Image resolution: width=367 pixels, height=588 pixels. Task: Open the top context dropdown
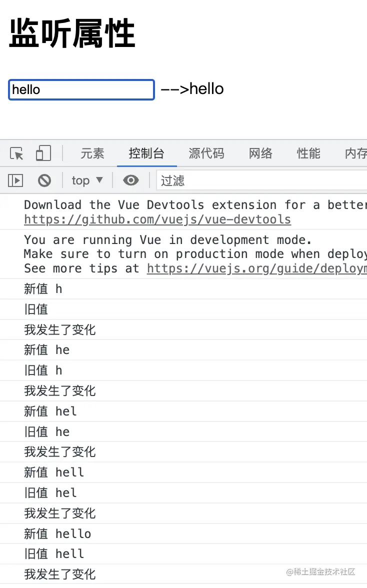click(x=87, y=180)
